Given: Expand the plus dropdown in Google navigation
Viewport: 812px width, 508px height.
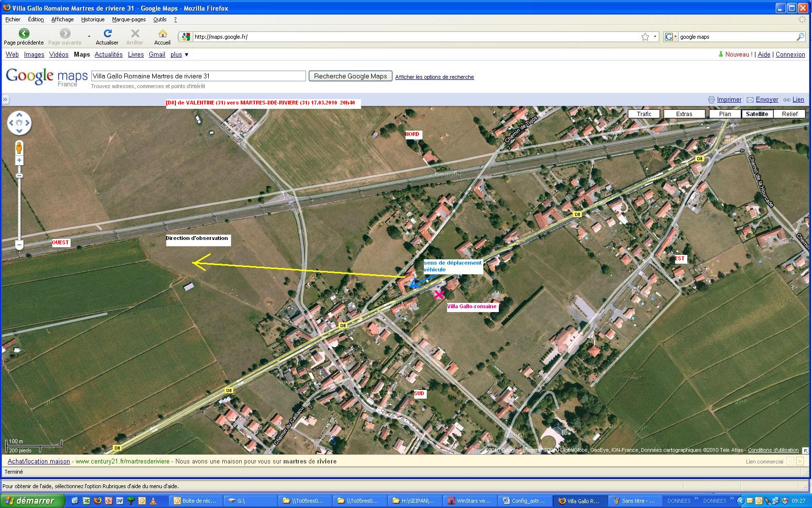Looking at the screenshot, I should [x=179, y=55].
